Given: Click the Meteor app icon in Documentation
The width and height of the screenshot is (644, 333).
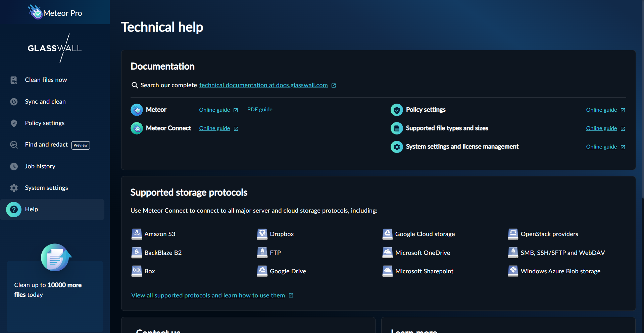Looking at the screenshot, I should tap(137, 110).
